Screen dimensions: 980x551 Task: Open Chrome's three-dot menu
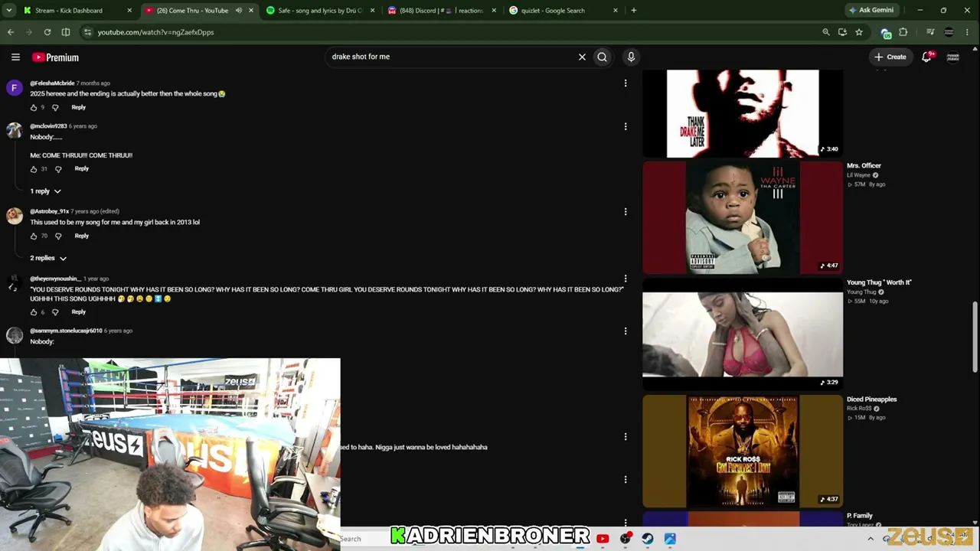tap(968, 32)
